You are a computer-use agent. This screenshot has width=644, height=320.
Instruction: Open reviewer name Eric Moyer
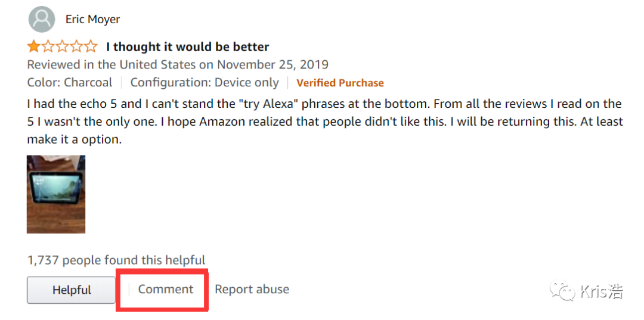tap(92, 19)
